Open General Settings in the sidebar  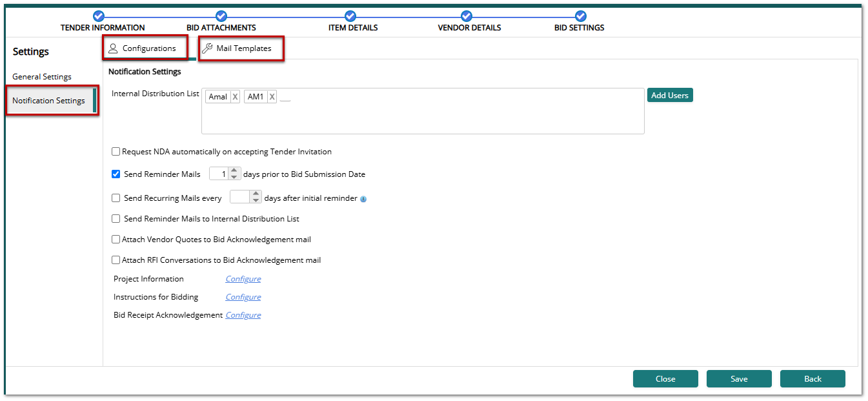[x=42, y=77]
